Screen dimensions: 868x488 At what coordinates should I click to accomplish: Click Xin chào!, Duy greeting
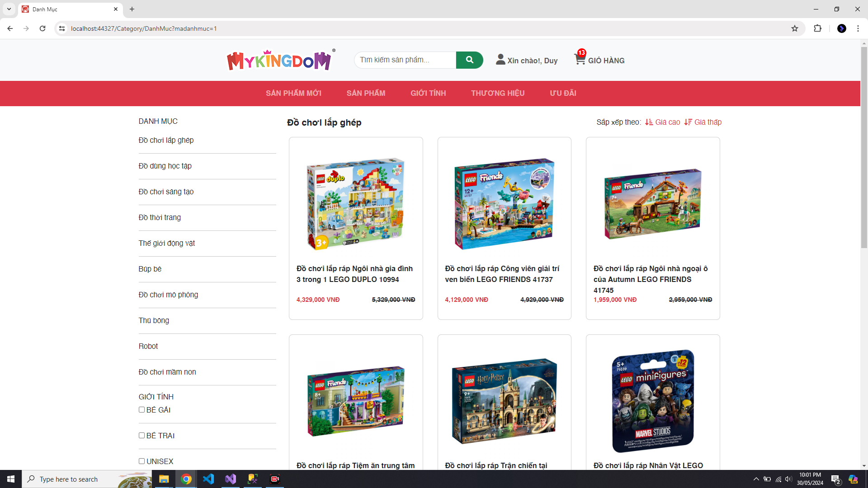click(x=532, y=61)
